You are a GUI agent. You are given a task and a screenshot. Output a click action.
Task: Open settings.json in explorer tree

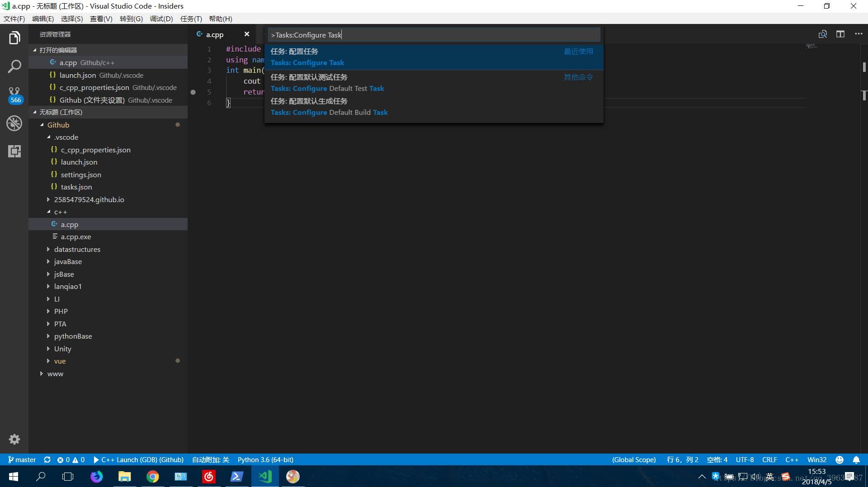(81, 175)
